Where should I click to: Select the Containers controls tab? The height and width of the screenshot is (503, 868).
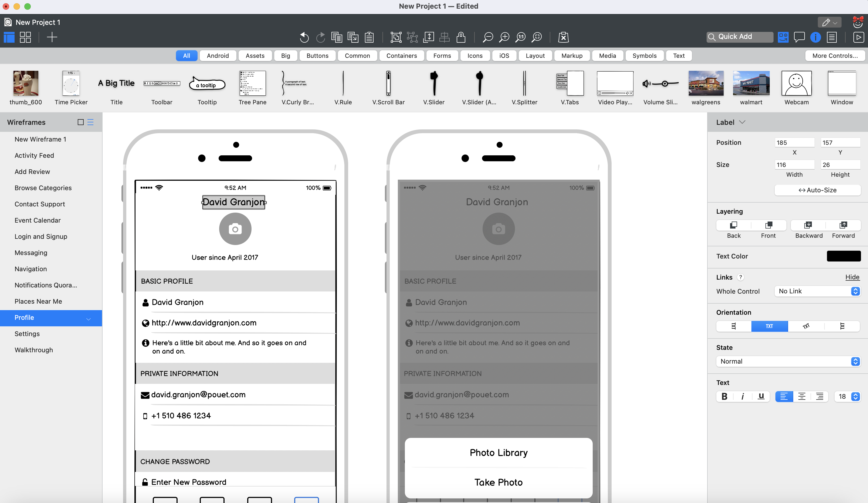point(401,55)
